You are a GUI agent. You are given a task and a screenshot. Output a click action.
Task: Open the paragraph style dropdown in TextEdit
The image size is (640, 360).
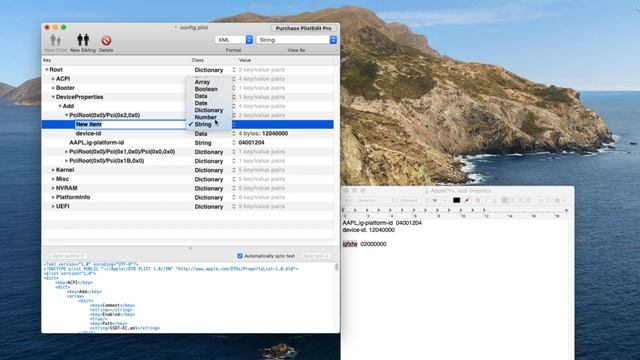(348, 200)
